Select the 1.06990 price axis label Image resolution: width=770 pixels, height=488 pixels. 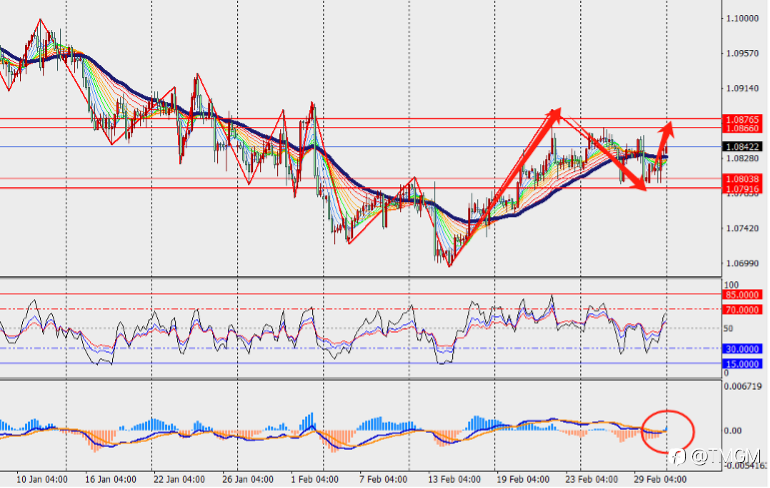742,264
